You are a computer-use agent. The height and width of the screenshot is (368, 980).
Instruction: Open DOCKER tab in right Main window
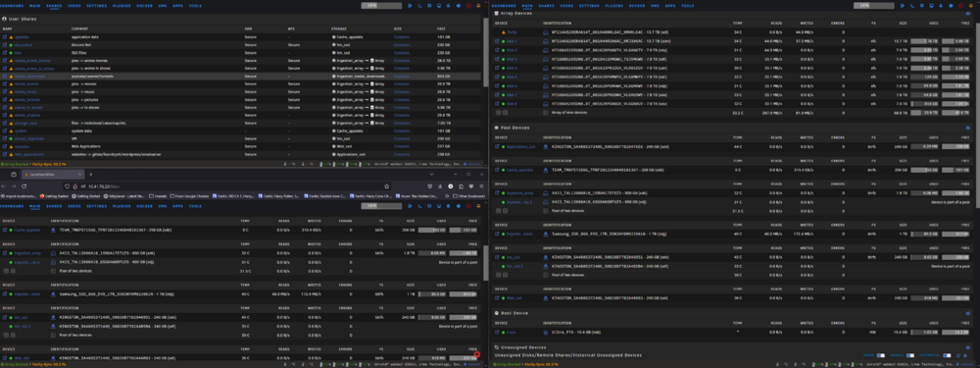636,6
